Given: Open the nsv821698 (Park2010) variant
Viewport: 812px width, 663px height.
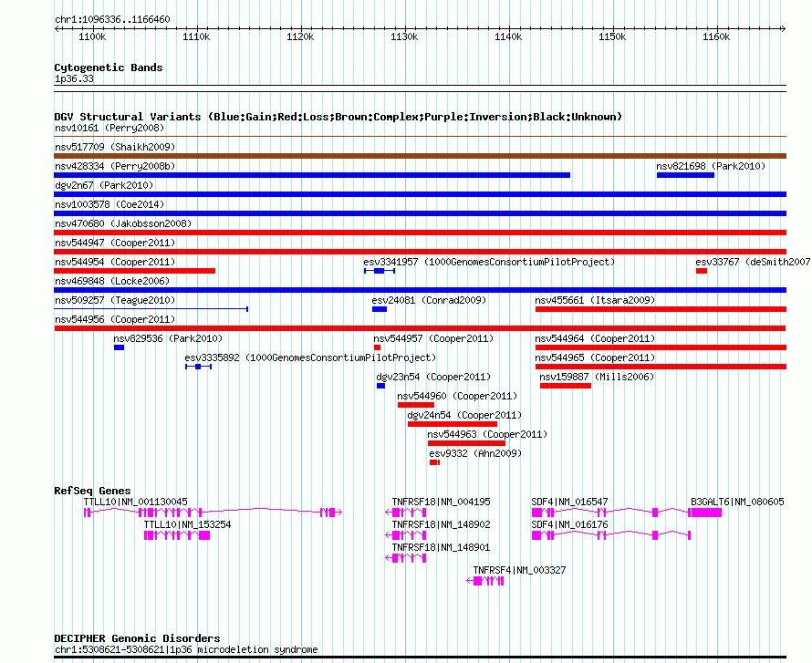Looking at the screenshot, I should tap(685, 175).
